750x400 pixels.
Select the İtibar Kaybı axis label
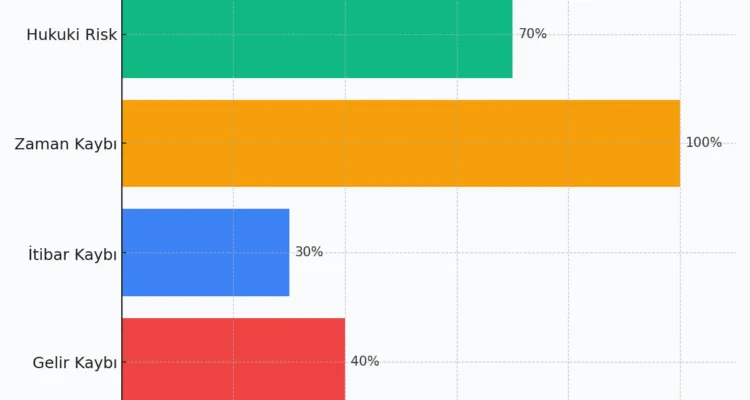(72, 253)
